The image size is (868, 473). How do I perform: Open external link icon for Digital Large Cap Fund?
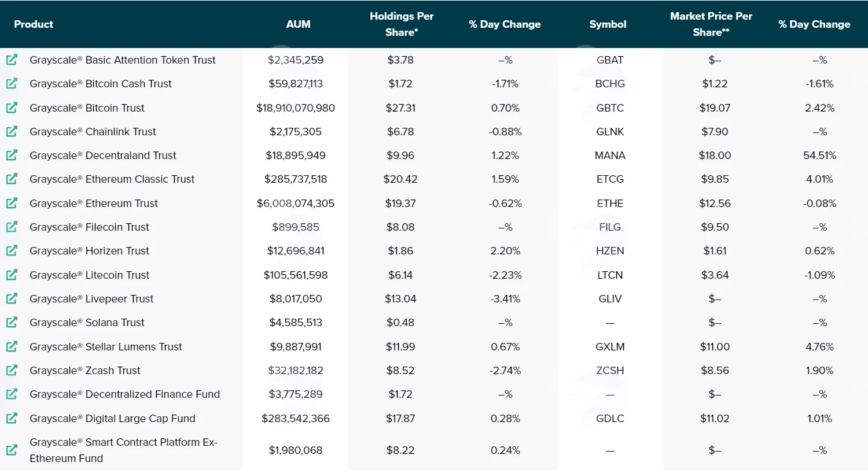12,417
